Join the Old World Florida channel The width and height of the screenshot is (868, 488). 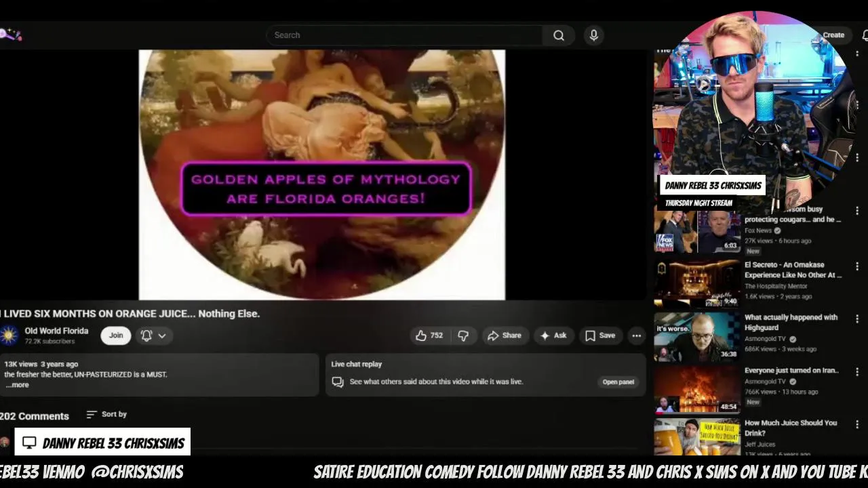[116, 335]
